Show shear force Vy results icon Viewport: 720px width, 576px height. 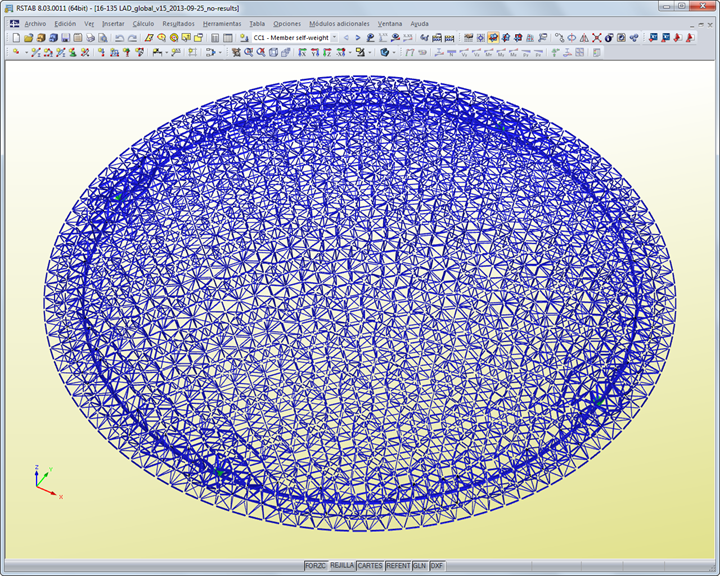click(464, 52)
